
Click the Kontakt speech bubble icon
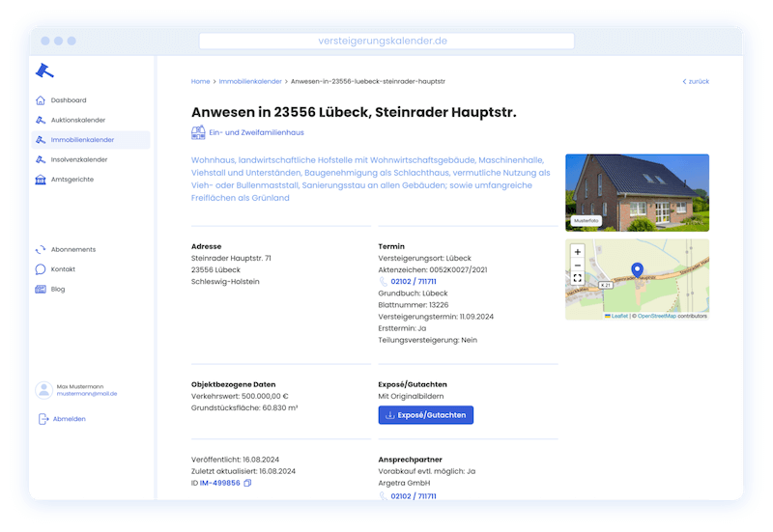coord(41,269)
